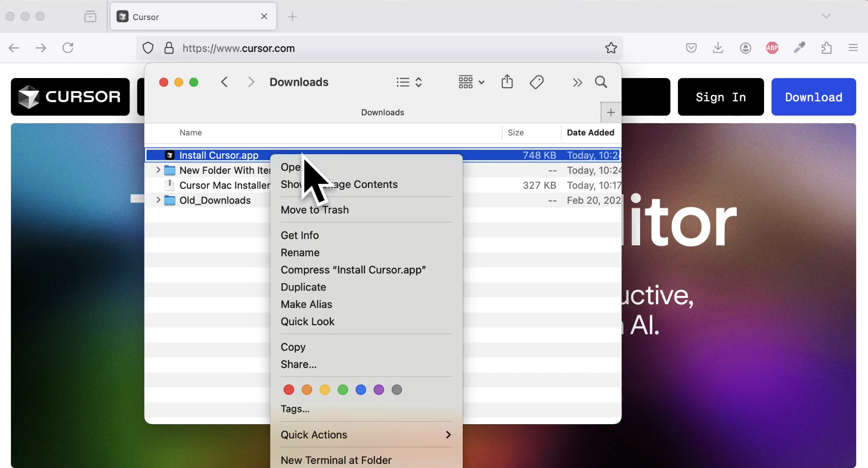Open the Finder group-by grid dropdown

[x=471, y=82]
